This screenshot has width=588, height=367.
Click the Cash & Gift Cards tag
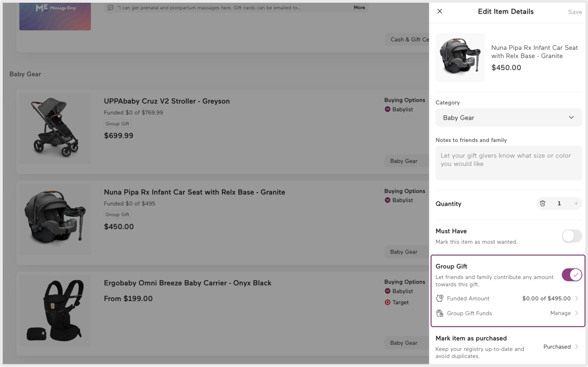(407, 39)
